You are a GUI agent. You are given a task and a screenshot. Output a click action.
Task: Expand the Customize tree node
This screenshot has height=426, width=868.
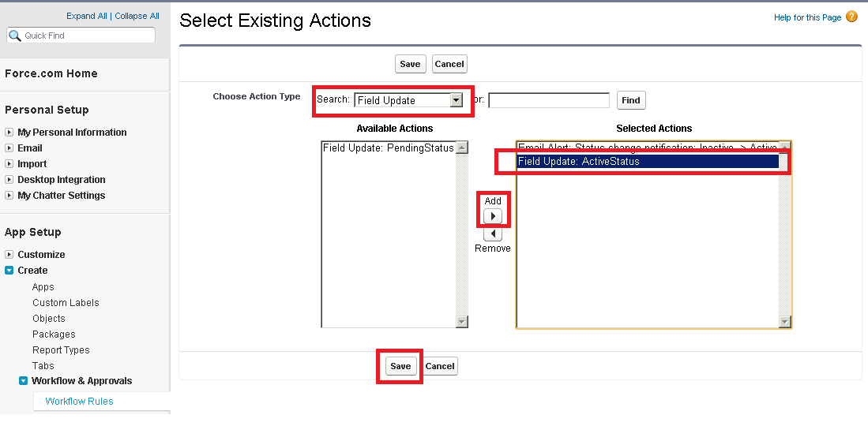(9, 255)
